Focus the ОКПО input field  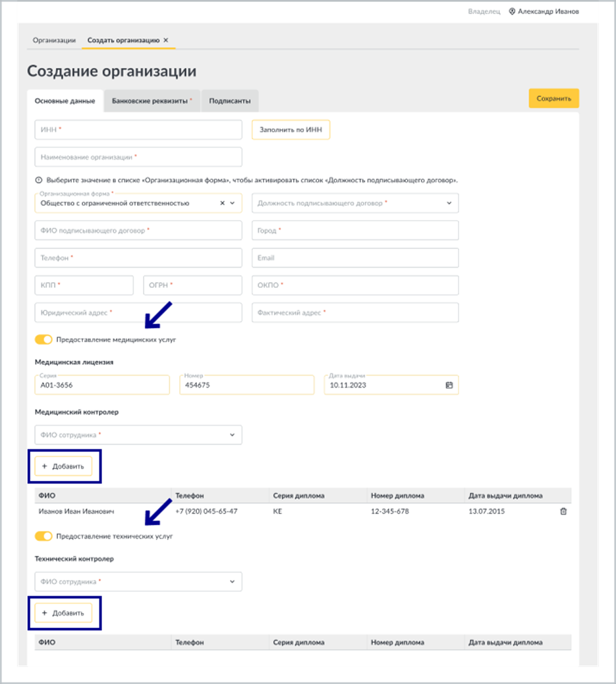coord(355,285)
